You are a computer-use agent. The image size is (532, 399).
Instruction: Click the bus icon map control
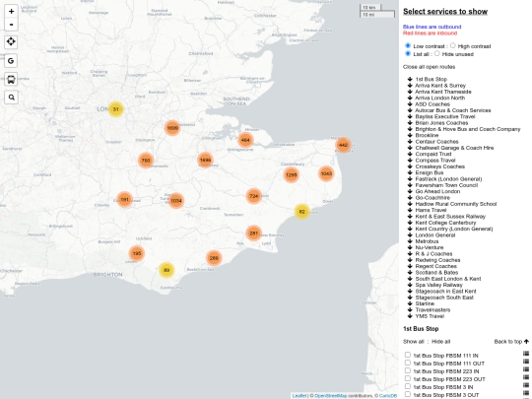pos(11,80)
